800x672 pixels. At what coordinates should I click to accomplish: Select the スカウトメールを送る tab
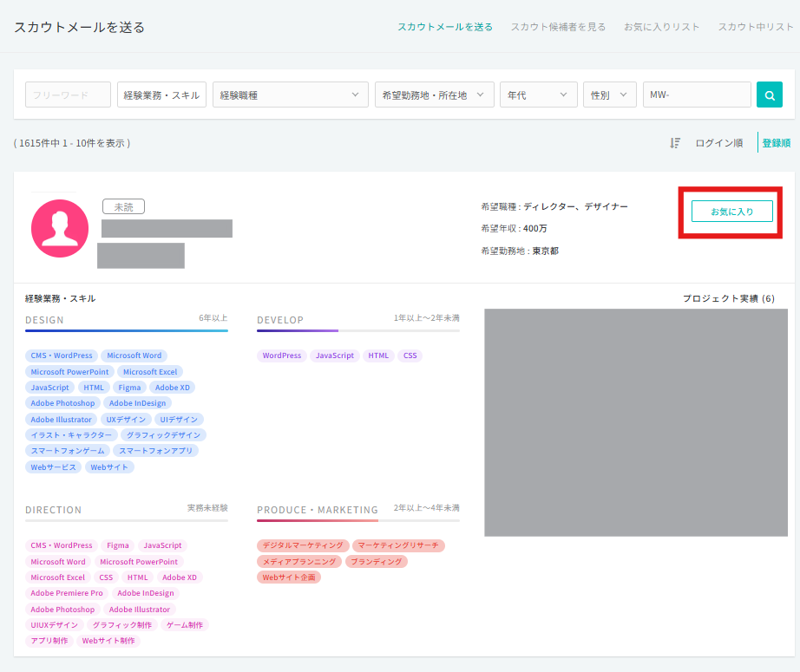(444, 27)
